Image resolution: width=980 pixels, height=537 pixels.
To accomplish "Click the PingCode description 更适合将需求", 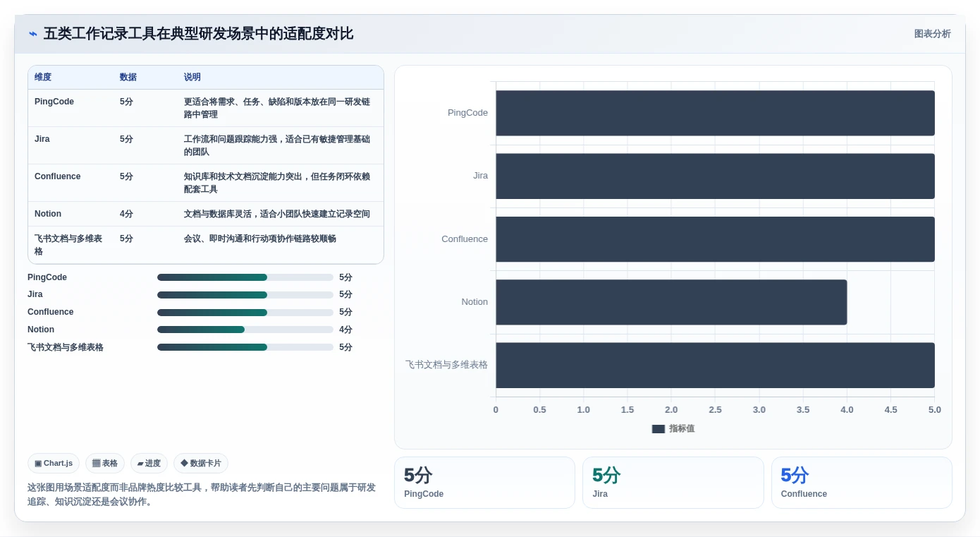I will [277, 108].
